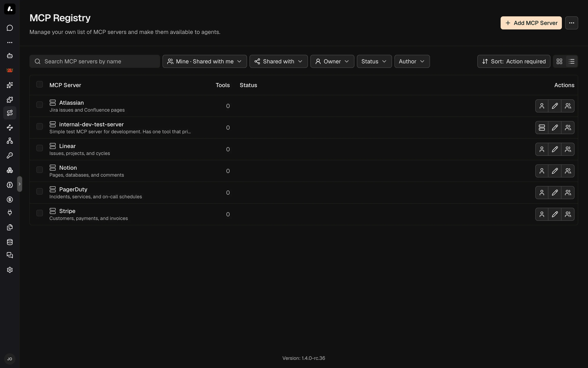The image size is (588, 368).
Task: Open the key icon in sidebar
Action: point(10,155)
